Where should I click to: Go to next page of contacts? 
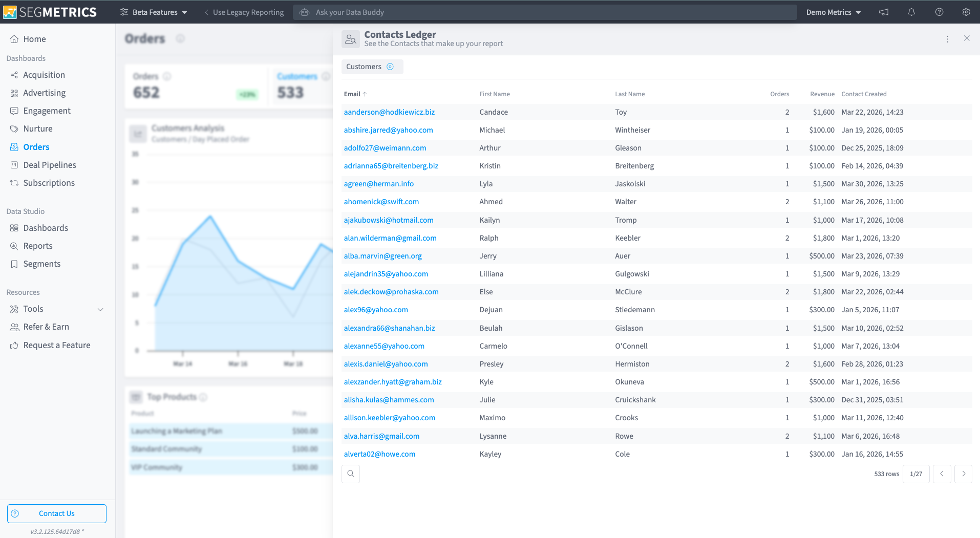pos(964,474)
